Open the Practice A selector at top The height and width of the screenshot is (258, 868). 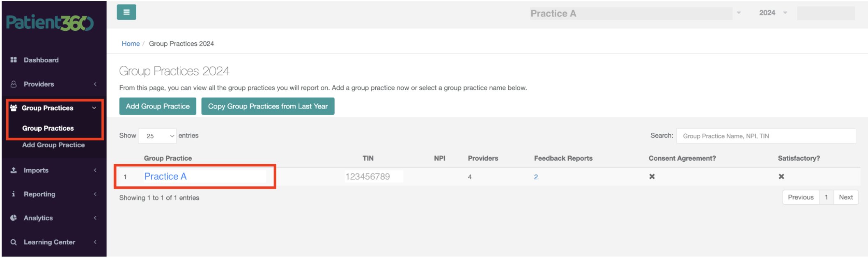coord(636,13)
